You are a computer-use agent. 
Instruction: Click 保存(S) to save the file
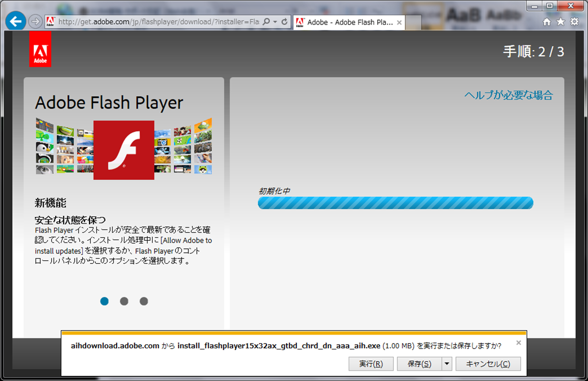pyautogui.click(x=420, y=364)
